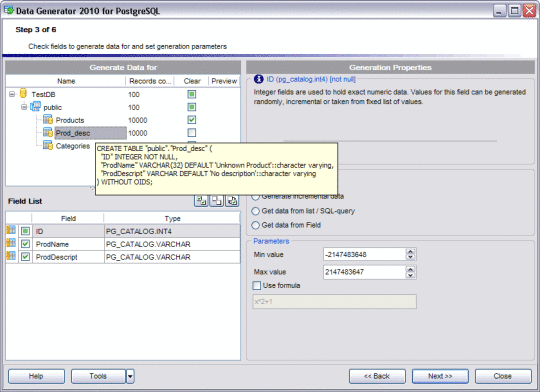Click the uncheck-all-fields icon in Field List
The image size is (540, 392).
pos(217,200)
